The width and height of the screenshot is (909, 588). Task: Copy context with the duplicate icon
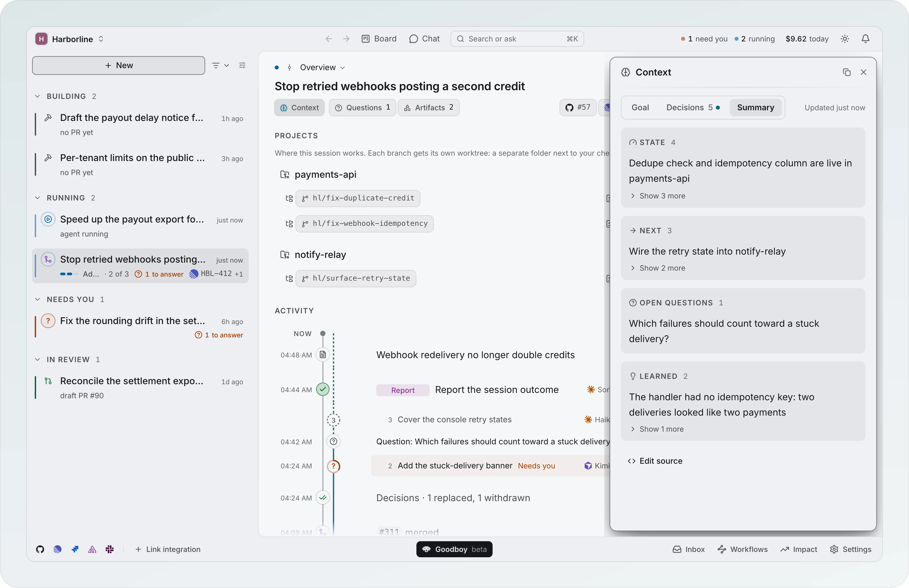[x=846, y=72]
